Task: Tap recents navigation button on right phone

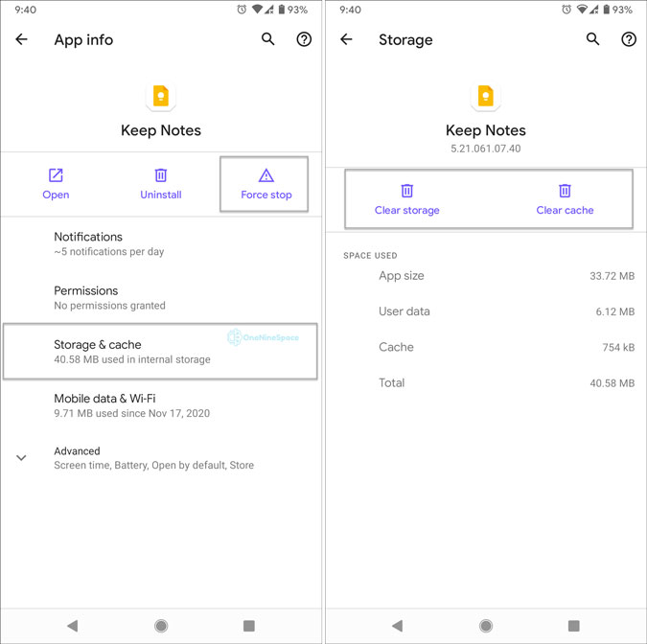Action: [573, 626]
